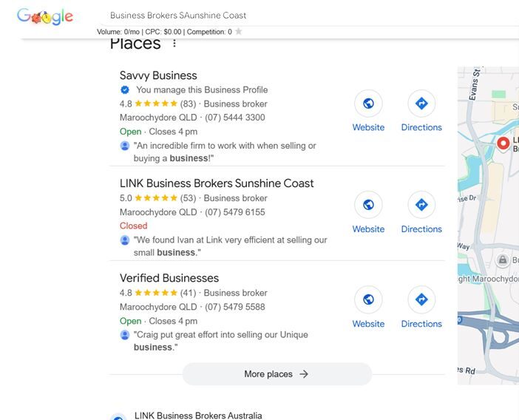Open Savvy Business website globe icon
519x420 pixels.
(x=368, y=104)
